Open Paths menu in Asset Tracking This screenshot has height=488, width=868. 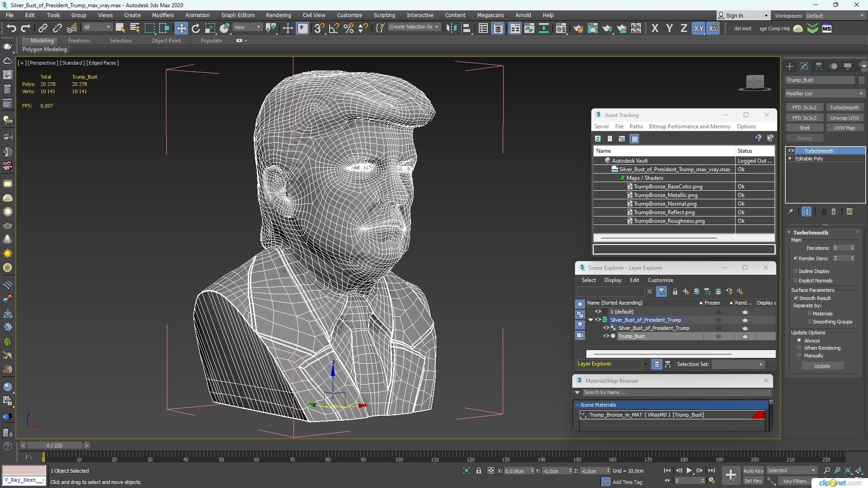click(636, 127)
